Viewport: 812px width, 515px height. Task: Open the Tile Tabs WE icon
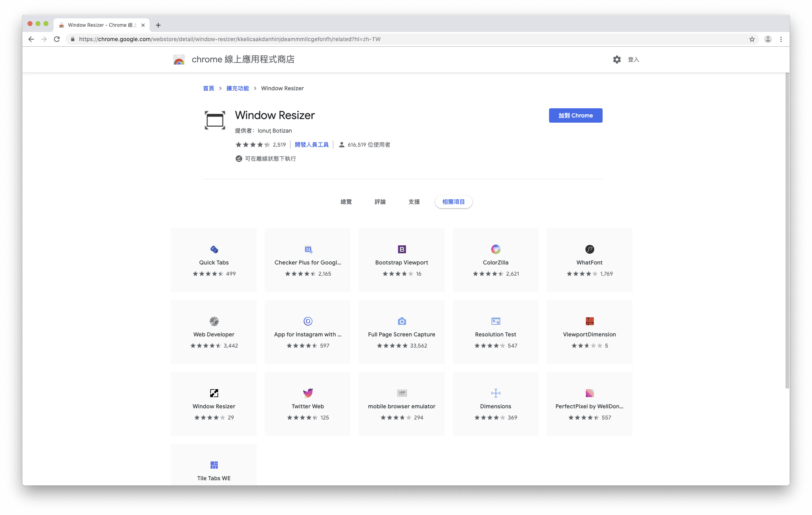coord(214,465)
